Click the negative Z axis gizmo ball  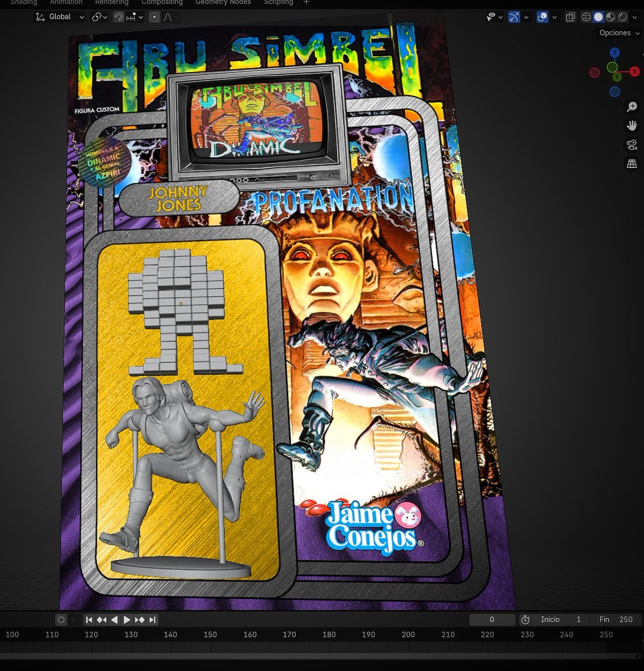pos(615,92)
